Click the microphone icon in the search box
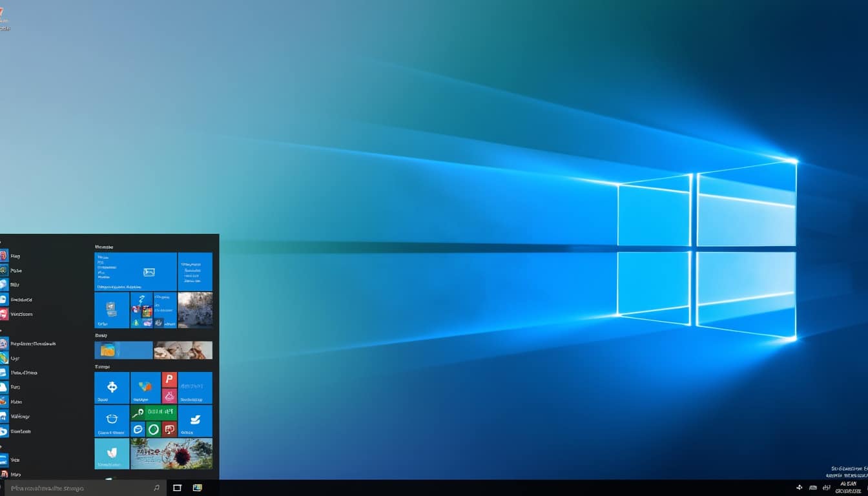 pyautogui.click(x=156, y=488)
